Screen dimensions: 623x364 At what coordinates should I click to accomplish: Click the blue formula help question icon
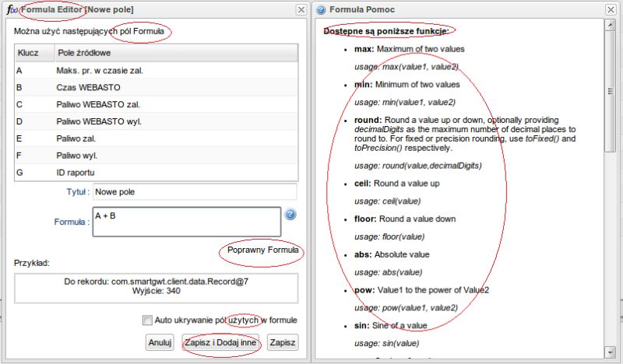click(x=290, y=215)
